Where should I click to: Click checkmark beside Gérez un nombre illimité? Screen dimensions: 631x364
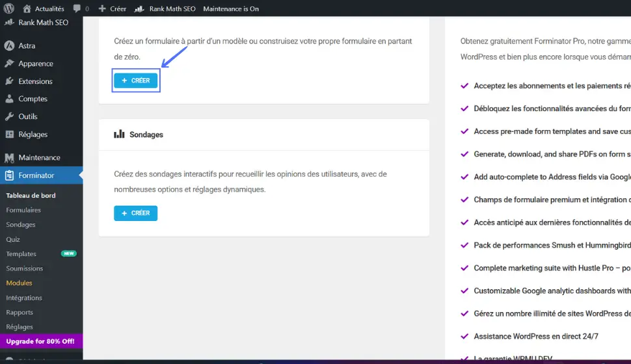click(464, 314)
